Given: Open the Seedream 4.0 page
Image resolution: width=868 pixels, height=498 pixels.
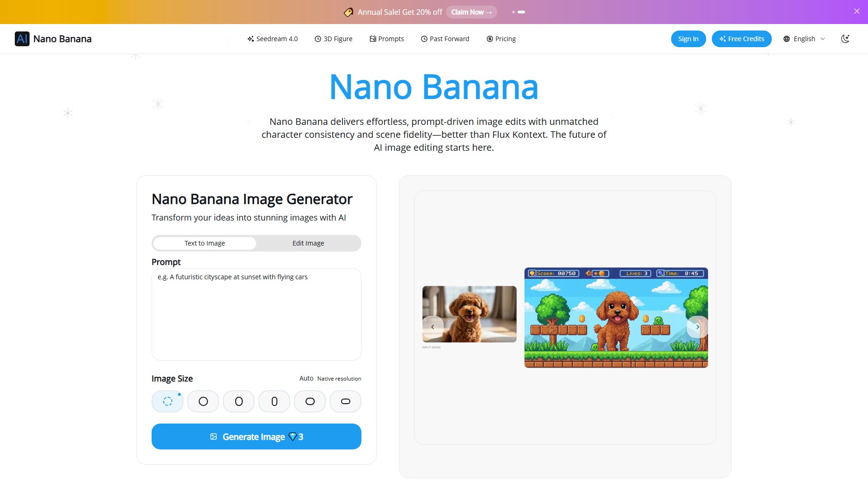Looking at the screenshot, I should [x=272, y=39].
